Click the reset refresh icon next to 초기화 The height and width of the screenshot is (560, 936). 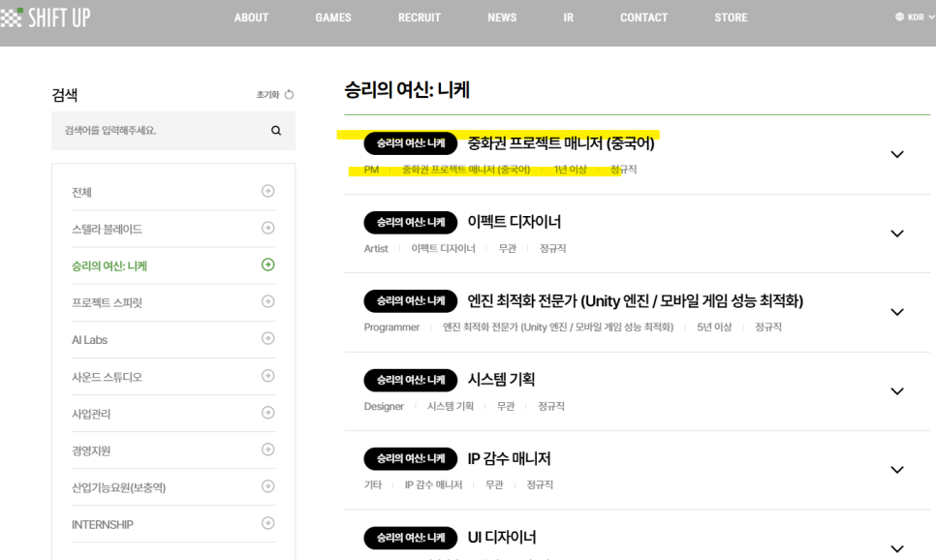[290, 94]
